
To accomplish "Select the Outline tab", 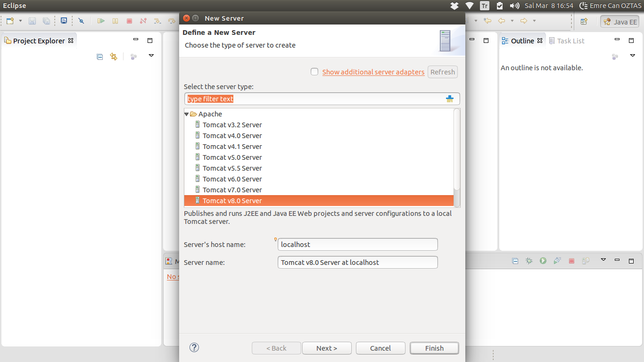I will coord(522,41).
